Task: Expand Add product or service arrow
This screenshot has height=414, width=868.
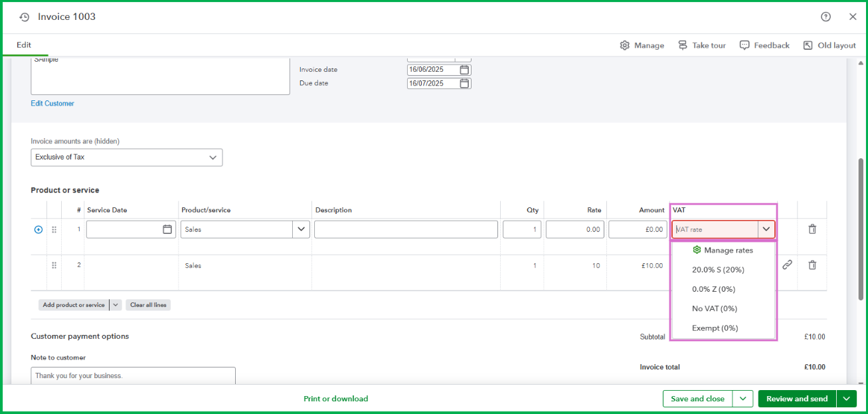Action: coord(116,305)
